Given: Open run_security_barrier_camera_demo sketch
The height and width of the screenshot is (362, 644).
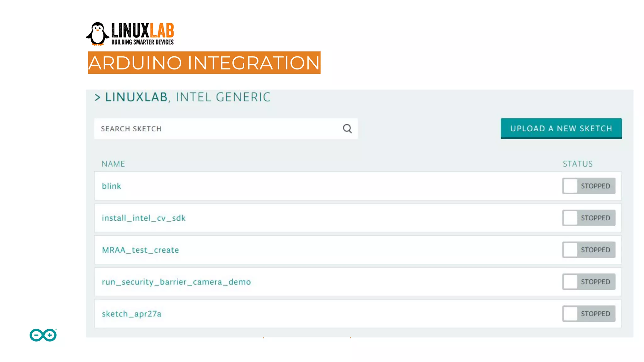Looking at the screenshot, I should [x=176, y=282].
